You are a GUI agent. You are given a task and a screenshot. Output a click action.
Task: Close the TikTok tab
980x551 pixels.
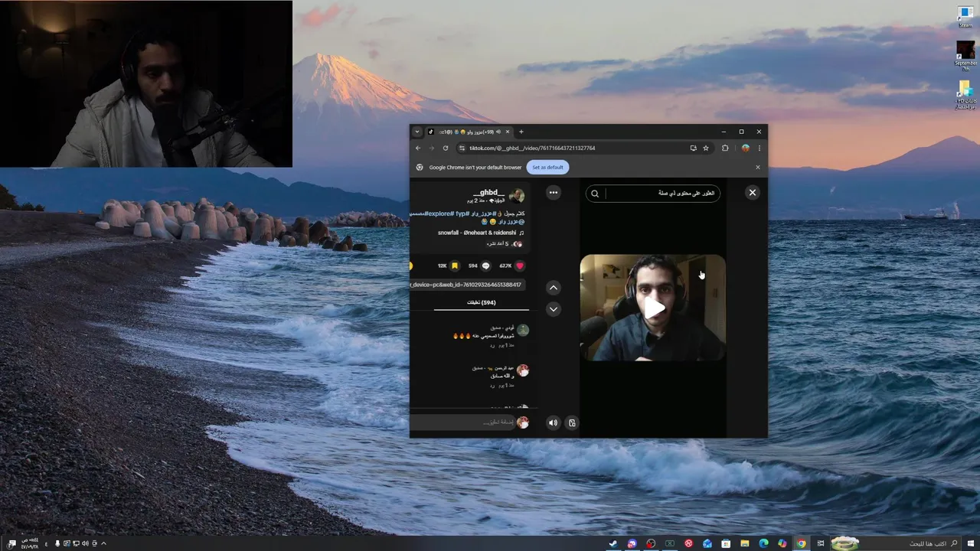[507, 132]
